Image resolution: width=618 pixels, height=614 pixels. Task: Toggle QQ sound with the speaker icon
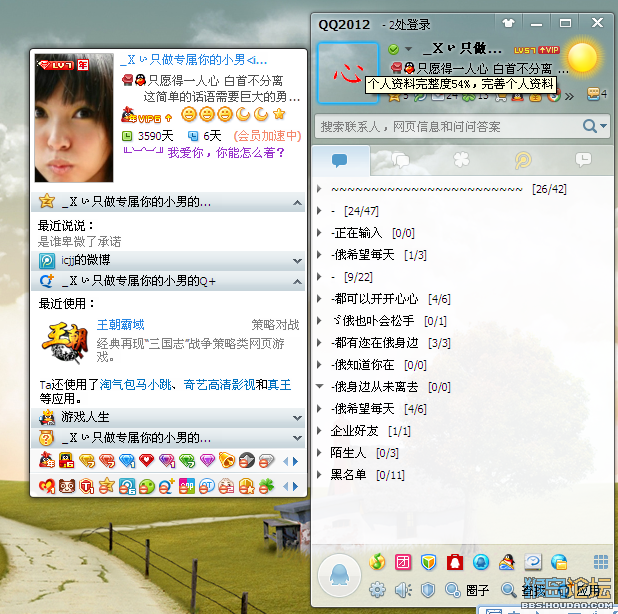(403, 590)
